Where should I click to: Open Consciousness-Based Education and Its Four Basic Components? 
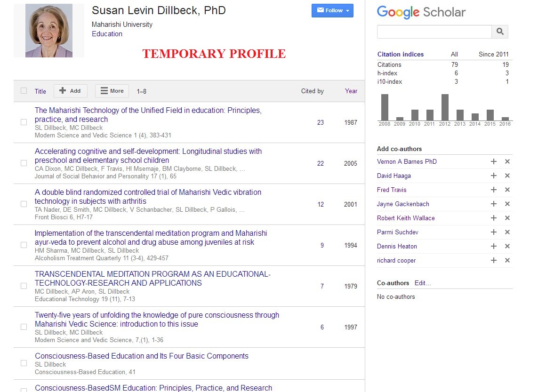tap(141, 356)
